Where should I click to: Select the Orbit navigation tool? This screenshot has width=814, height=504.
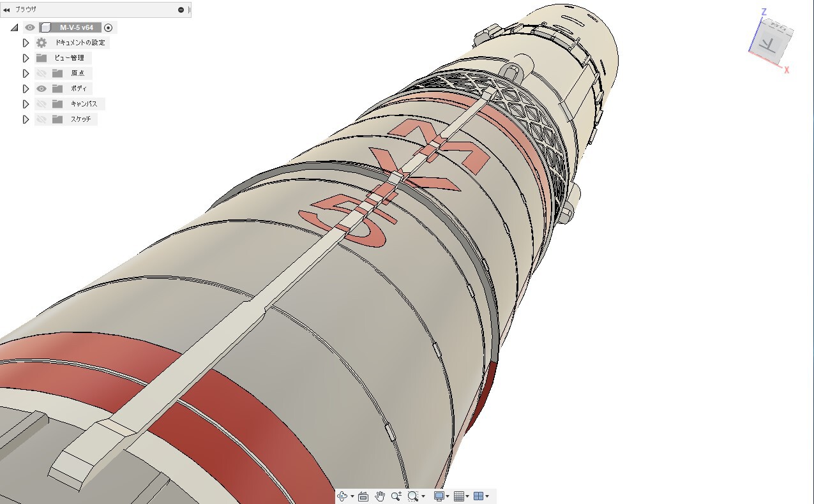click(x=343, y=496)
